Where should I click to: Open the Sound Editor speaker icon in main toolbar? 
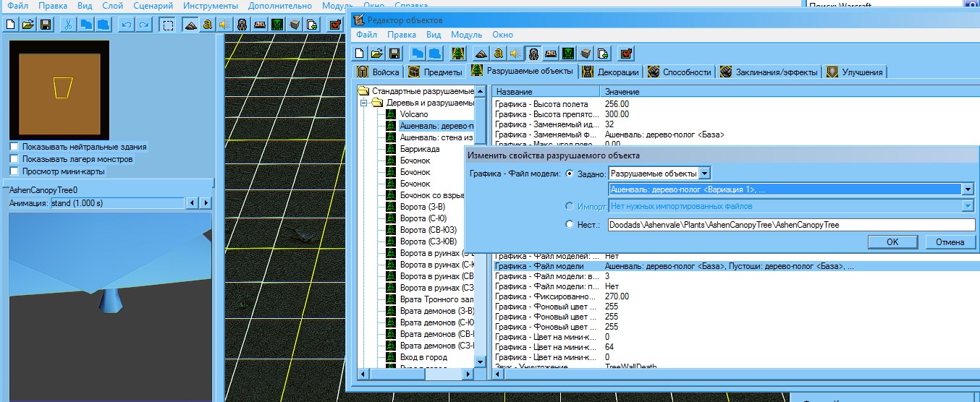click(x=225, y=25)
